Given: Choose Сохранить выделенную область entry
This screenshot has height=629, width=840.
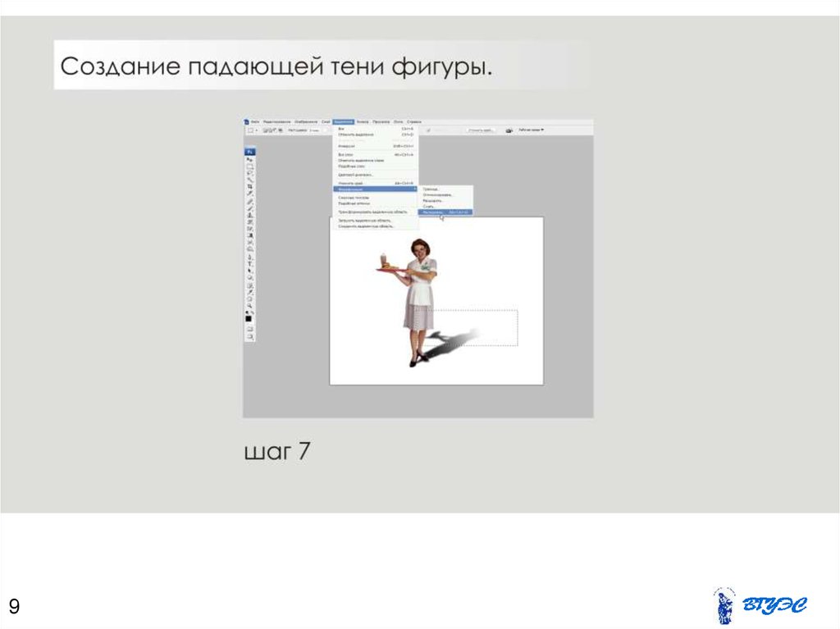Looking at the screenshot, I should tap(376, 226).
